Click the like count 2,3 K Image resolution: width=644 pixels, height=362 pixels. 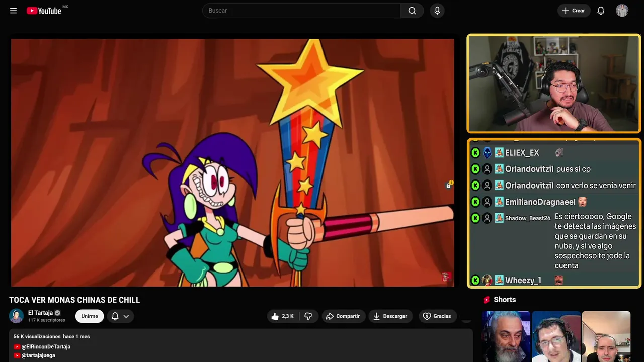coord(288,316)
